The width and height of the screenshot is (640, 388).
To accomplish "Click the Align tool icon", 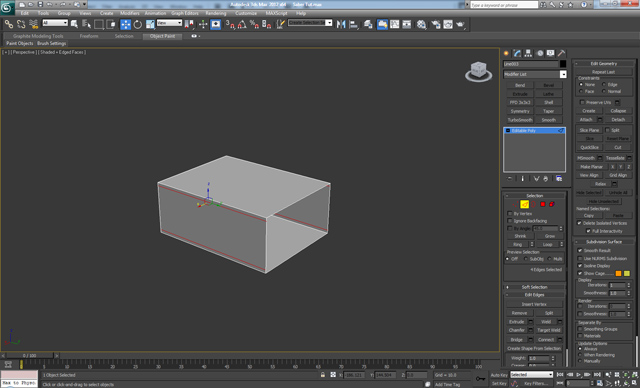I will (353, 24).
